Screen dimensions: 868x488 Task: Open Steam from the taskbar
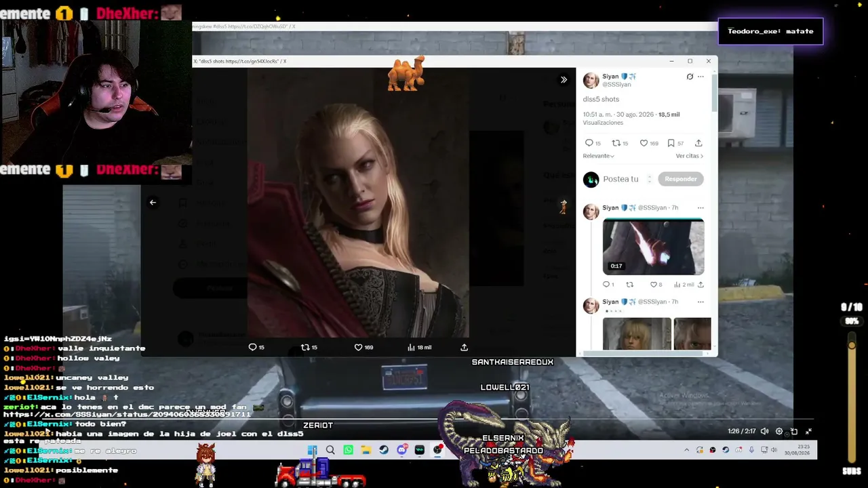coord(384,450)
